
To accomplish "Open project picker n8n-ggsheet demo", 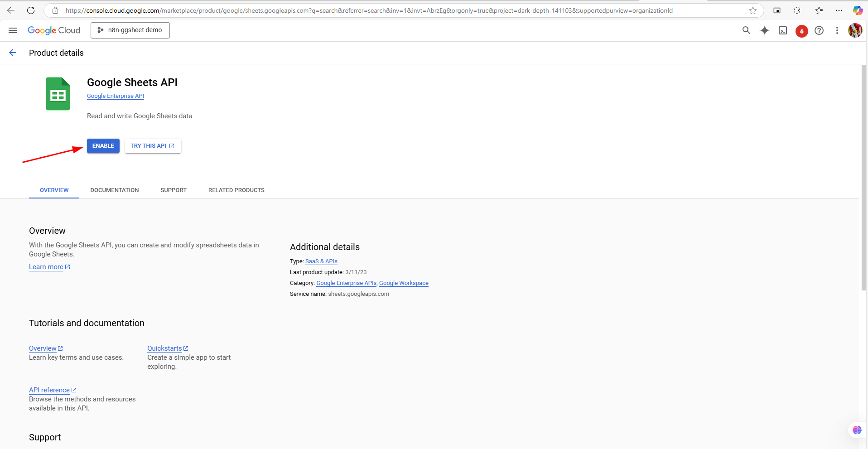I will coord(130,30).
